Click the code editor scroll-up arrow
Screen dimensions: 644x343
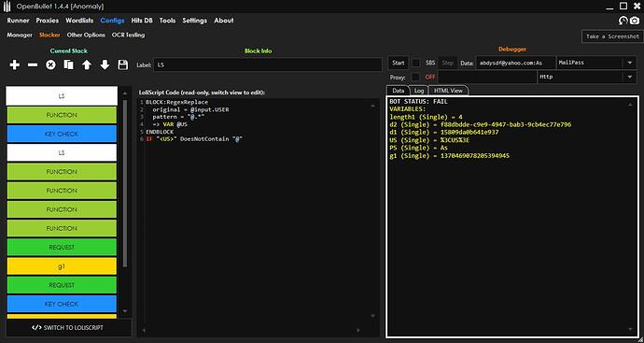[x=373, y=106]
